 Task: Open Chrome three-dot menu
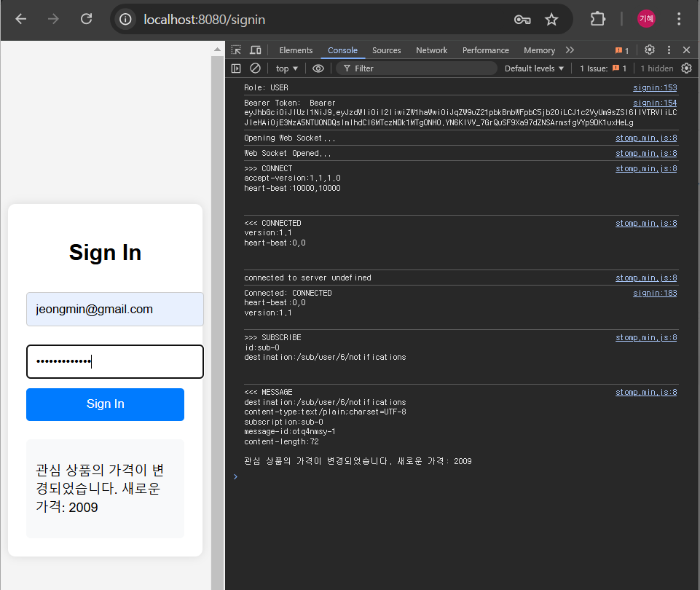coord(679,19)
